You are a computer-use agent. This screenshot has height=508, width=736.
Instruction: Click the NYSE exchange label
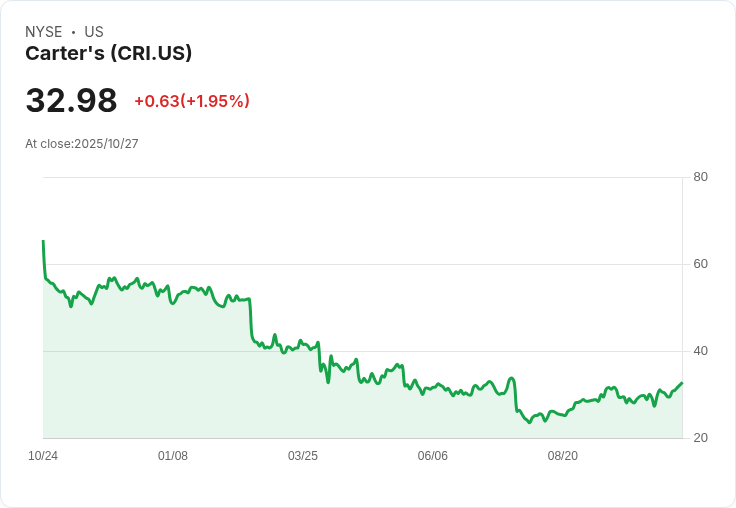44,32
